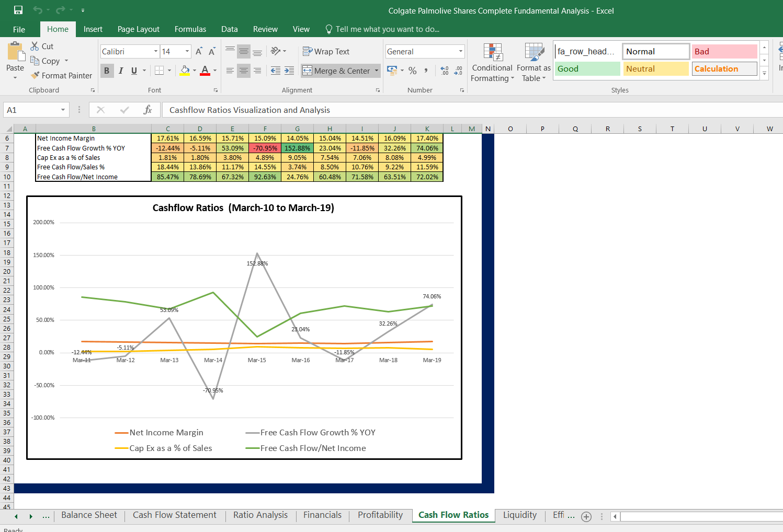Click the Paste clipboard icon
Viewport: 783px width, 532px height.
pyautogui.click(x=15, y=52)
